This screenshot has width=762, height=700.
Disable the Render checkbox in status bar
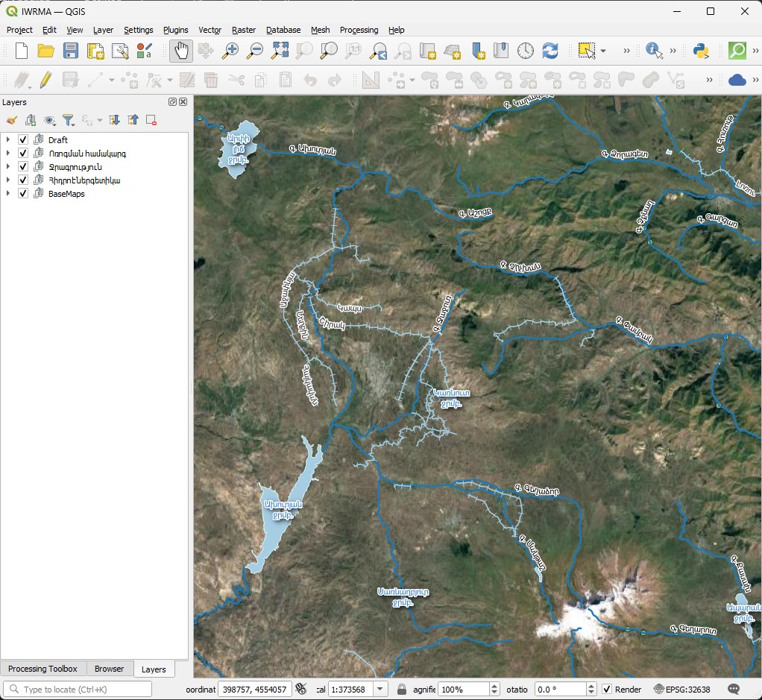tap(607, 690)
